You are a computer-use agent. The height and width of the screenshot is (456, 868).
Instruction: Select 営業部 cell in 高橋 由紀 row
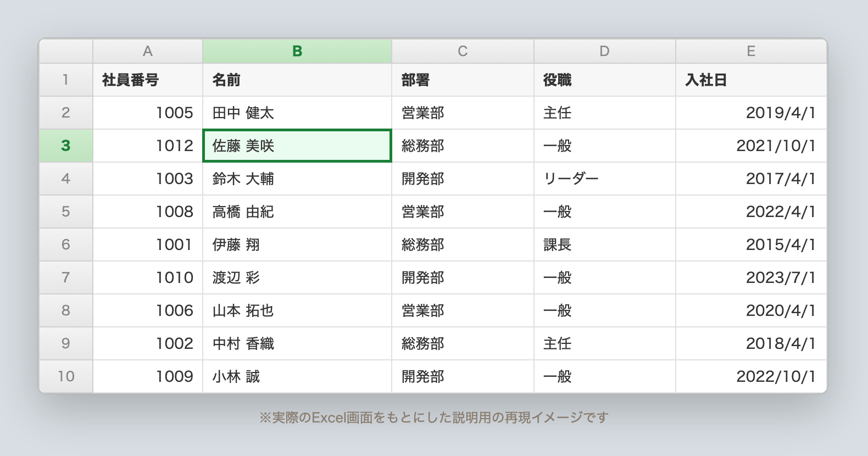(463, 212)
